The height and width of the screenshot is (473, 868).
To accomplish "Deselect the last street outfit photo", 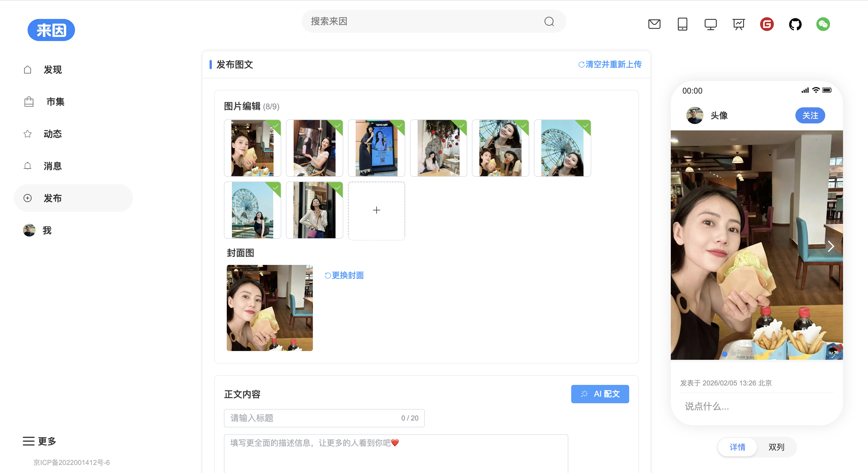I will tap(338, 188).
